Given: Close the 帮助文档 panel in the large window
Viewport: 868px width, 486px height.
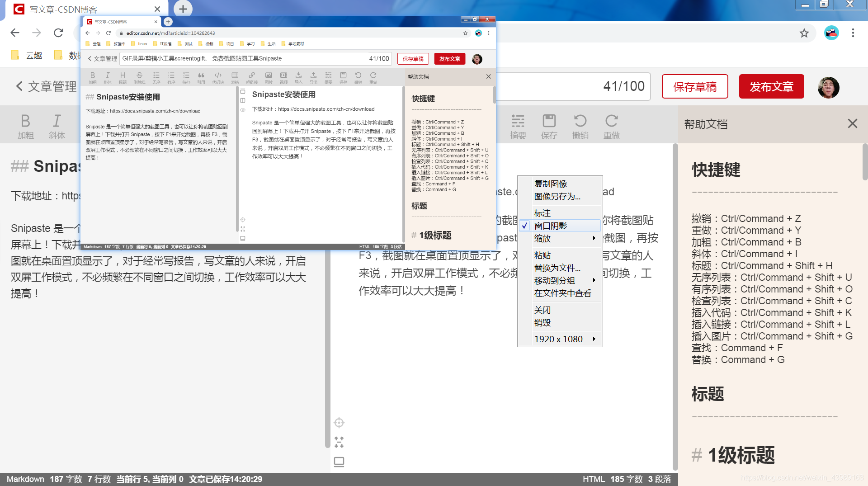Looking at the screenshot, I should point(852,123).
